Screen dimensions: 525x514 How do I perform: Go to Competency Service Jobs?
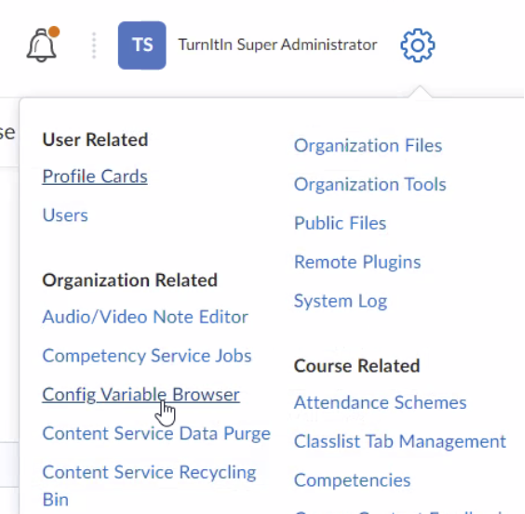click(147, 356)
